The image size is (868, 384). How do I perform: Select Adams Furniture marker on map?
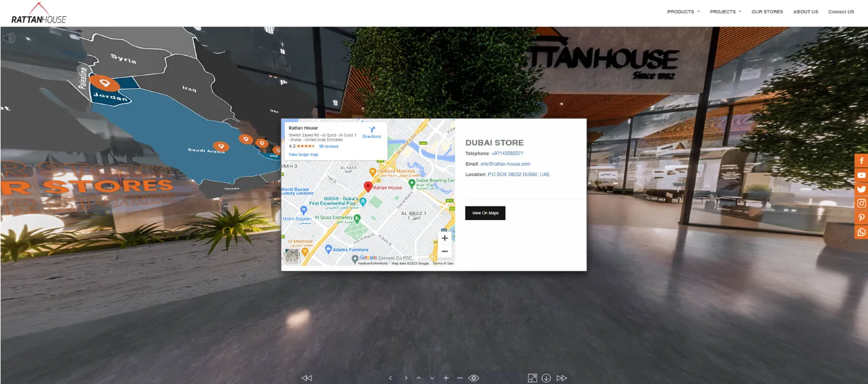tap(328, 249)
